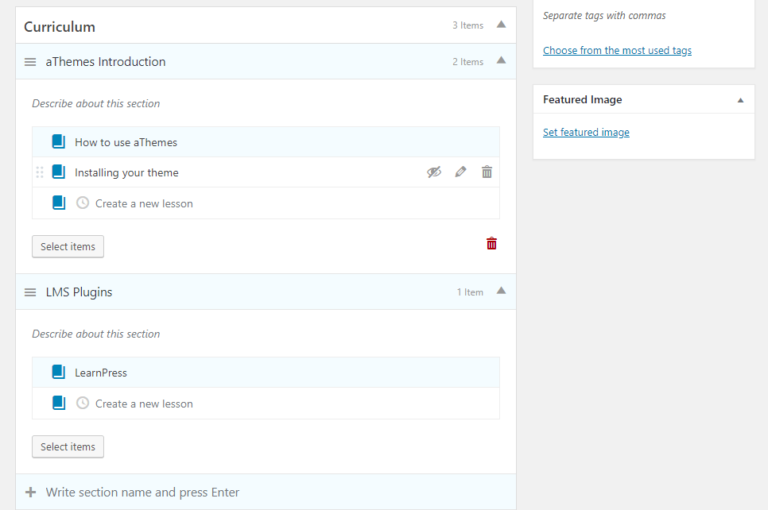Image resolution: width=768 pixels, height=510 pixels.
Task: Click the red trash icon to delete the aThemes Introduction section
Action: point(491,243)
